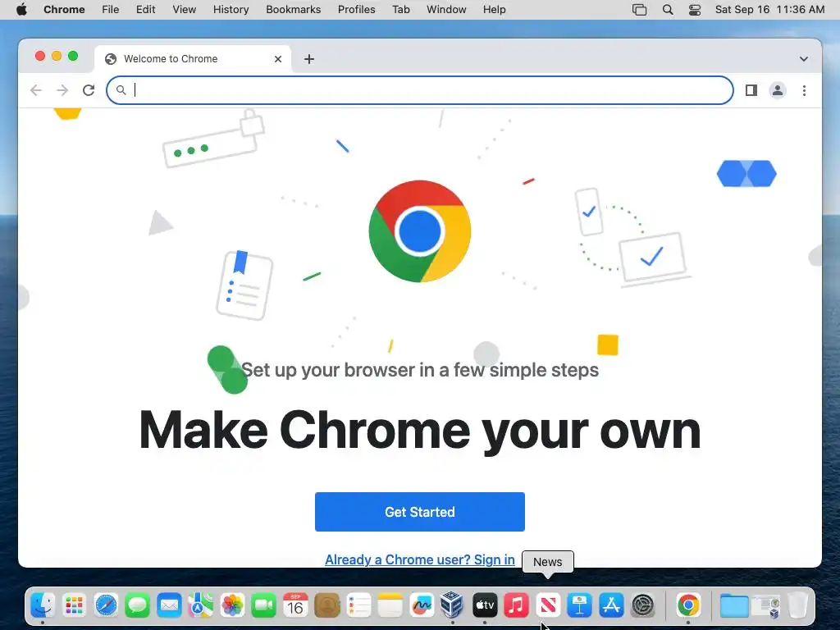Close the Welcome to Chrome tab
The image size is (840, 630).
(x=278, y=59)
